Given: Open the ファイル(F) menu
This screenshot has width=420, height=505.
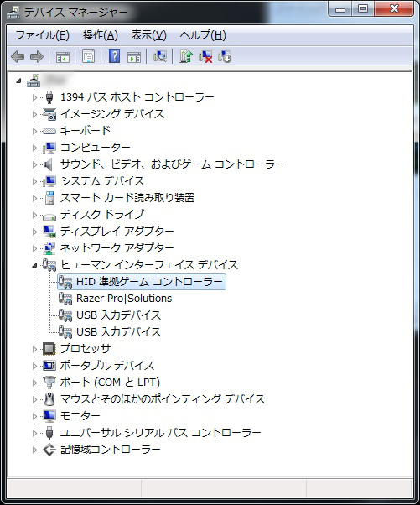Looking at the screenshot, I should click(x=42, y=34).
